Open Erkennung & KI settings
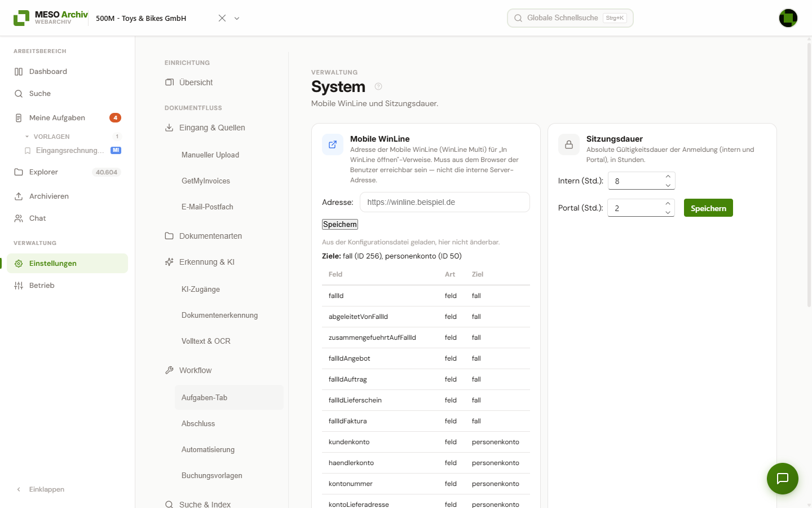812x508 pixels. click(221, 262)
